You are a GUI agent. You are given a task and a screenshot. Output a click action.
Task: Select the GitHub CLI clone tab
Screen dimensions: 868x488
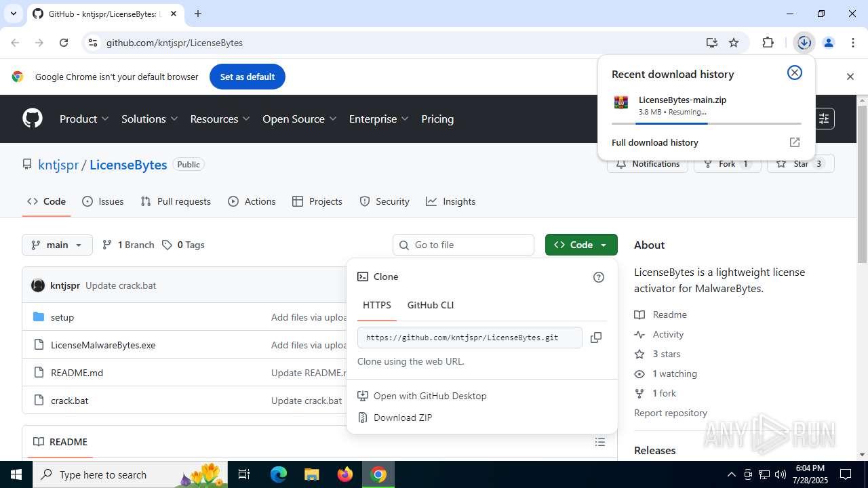(x=431, y=305)
